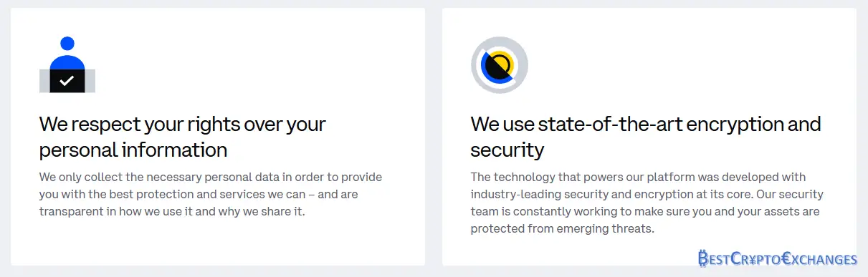Select the BestCryptoExchanges watermark logo
This screenshot has width=868, height=277.
coord(777,258)
